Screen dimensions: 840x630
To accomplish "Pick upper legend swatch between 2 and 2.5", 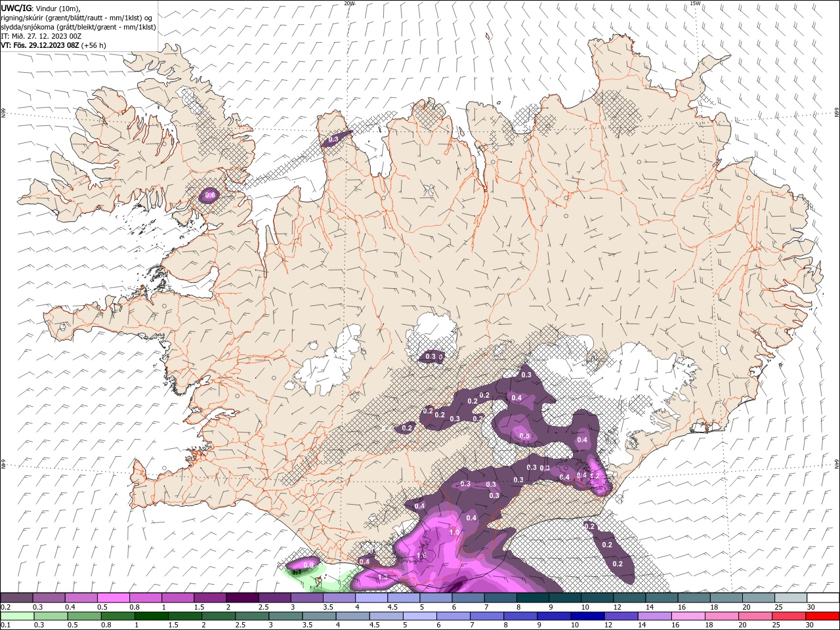I will (242, 598).
